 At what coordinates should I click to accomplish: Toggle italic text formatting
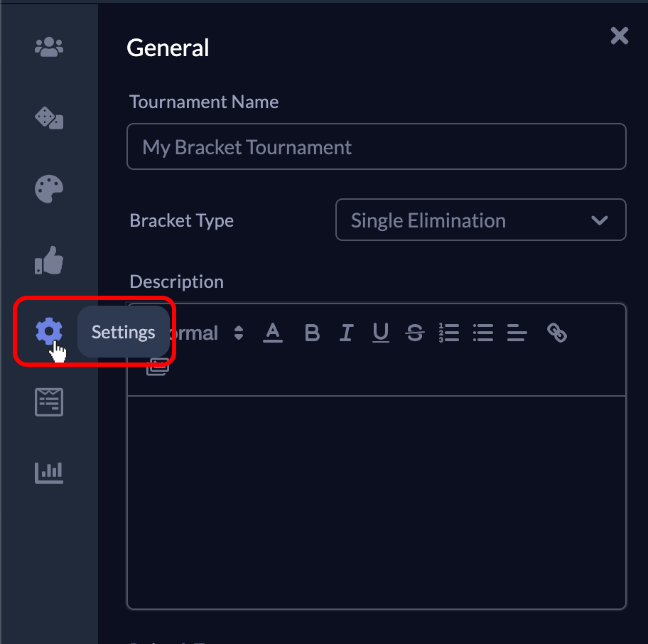tap(346, 332)
